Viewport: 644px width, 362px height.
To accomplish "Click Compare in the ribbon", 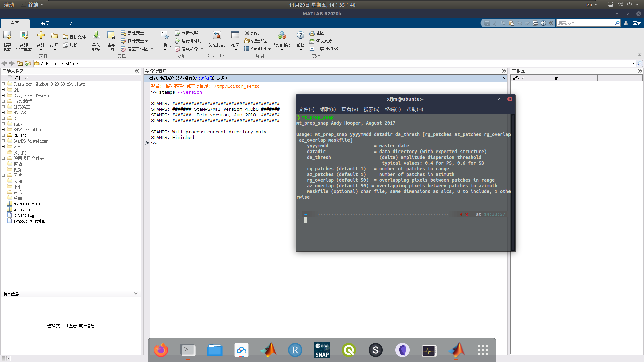I will [x=70, y=45].
